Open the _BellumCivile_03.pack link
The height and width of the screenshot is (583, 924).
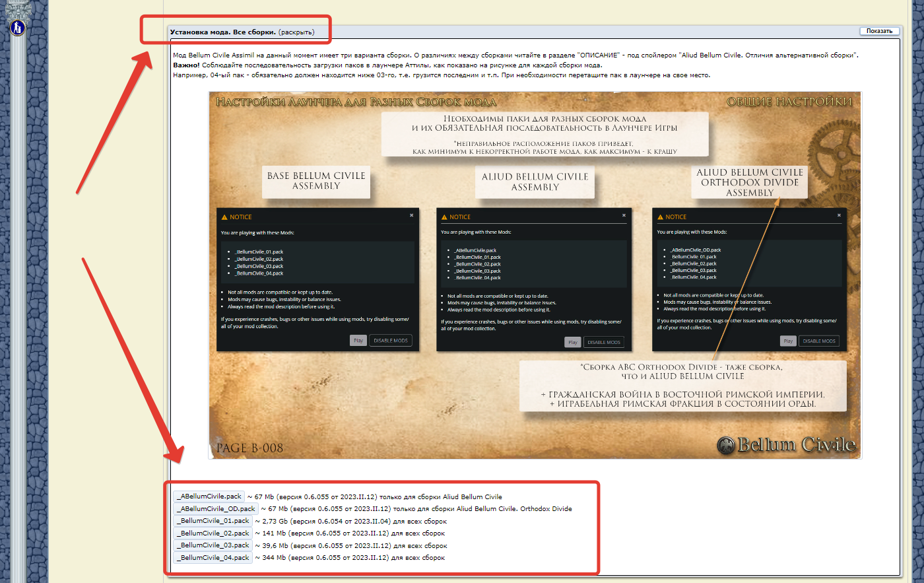(213, 545)
